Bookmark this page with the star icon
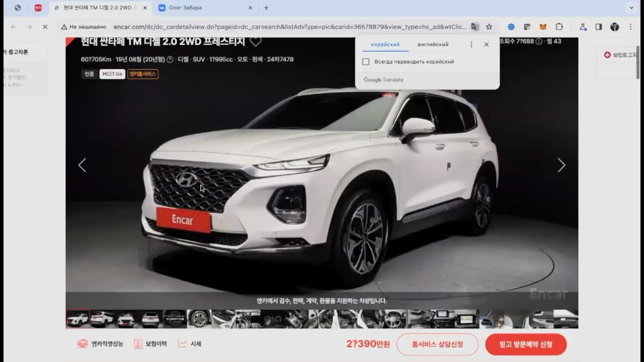The width and height of the screenshot is (644, 362). click(x=489, y=27)
